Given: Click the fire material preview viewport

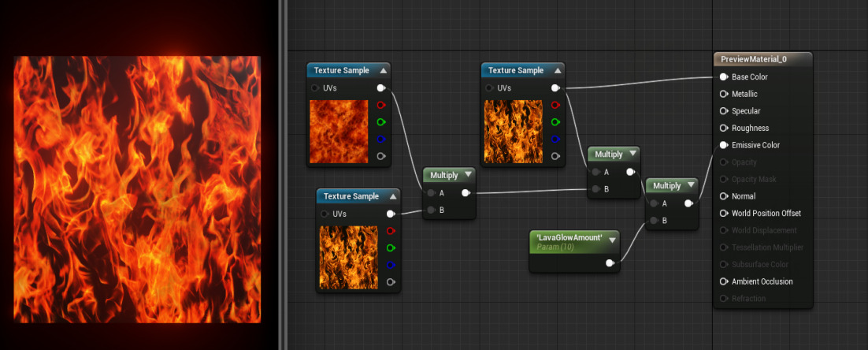Looking at the screenshot, I should 137,189.
